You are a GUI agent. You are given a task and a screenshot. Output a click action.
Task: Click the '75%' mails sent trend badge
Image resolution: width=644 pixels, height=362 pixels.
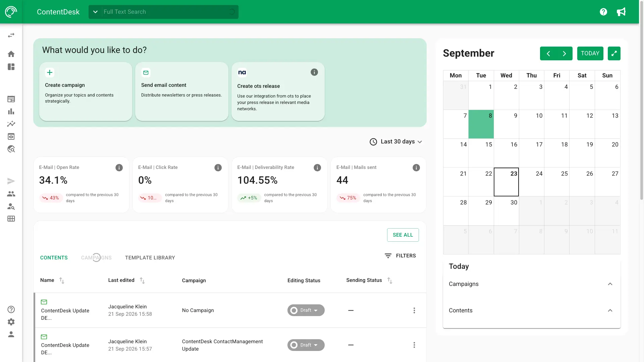pos(348,198)
